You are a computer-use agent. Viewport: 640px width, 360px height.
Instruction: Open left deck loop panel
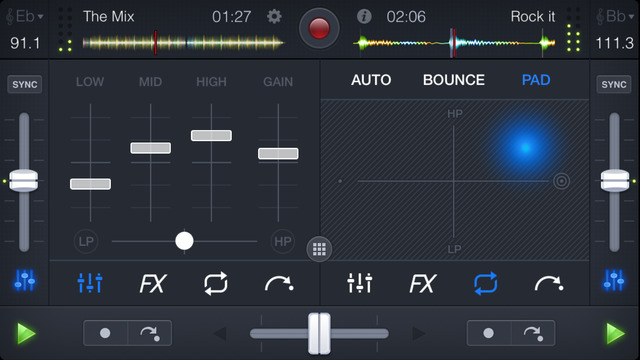tap(216, 283)
